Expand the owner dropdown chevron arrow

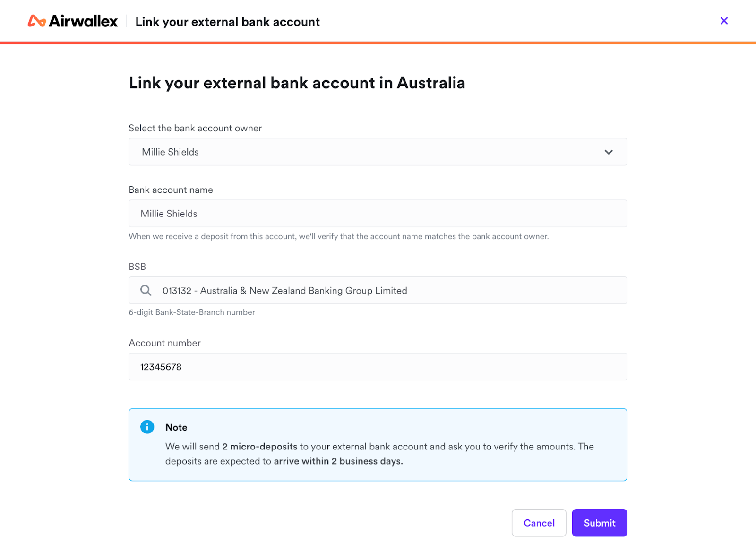click(x=609, y=152)
